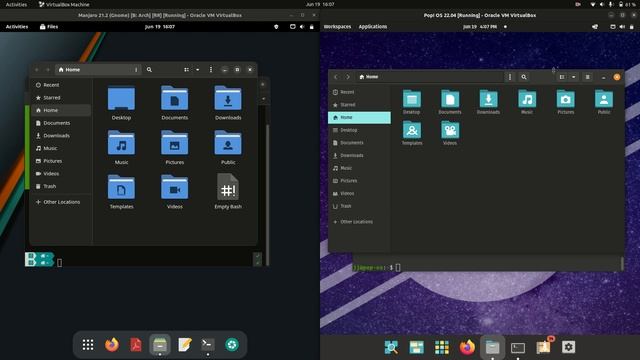Screen dimensions: 640x360
Task: Open the Pop!_OS system status menu
Action: 622,27
